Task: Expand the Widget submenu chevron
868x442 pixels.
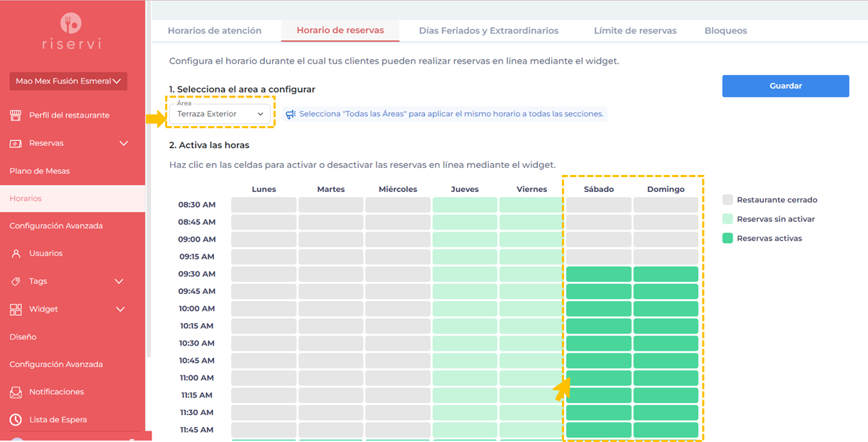Action: pos(120,310)
